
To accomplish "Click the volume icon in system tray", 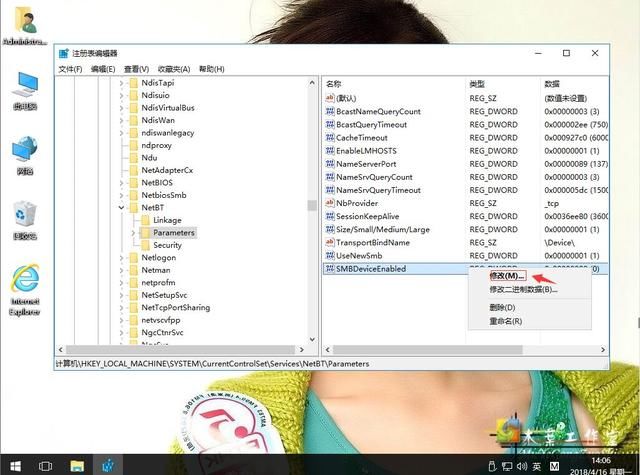I will tap(522, 466).
